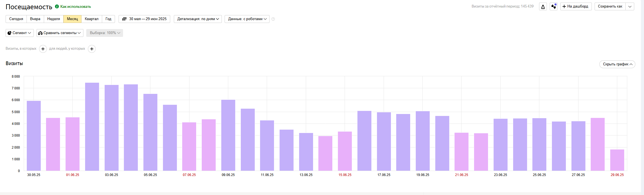This screenshot has height=195, width=644.
Task: Add people condition with second plus icon
Action: click(x=92, y=49)
